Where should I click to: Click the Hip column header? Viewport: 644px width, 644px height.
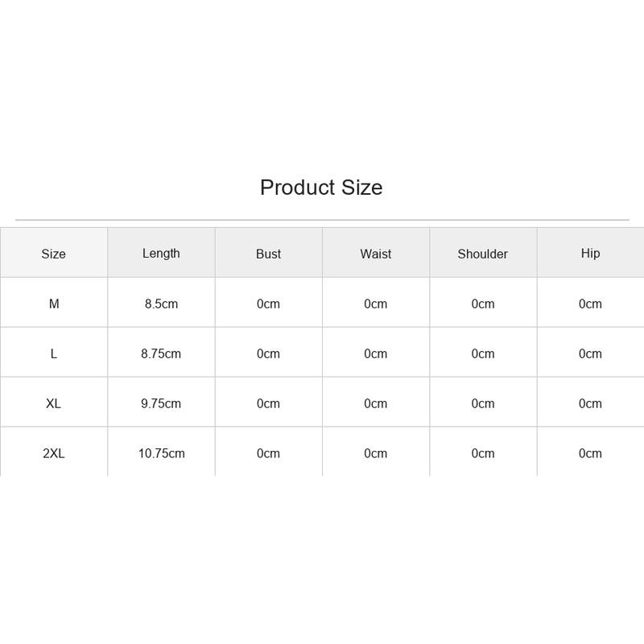[x=590, y=254]
